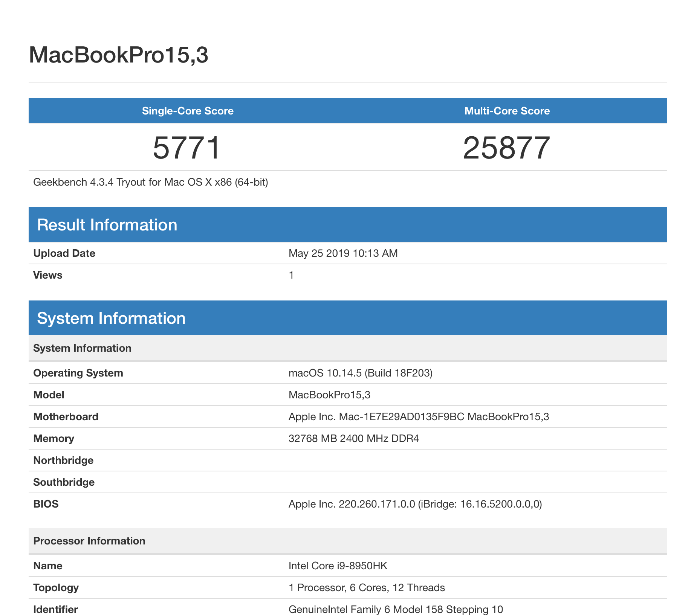The height and width of the screenshot is (616, 694).
Task: Select 32768 MB 2400 MHz DDR4 value
Action: click(x=354, y=439)
